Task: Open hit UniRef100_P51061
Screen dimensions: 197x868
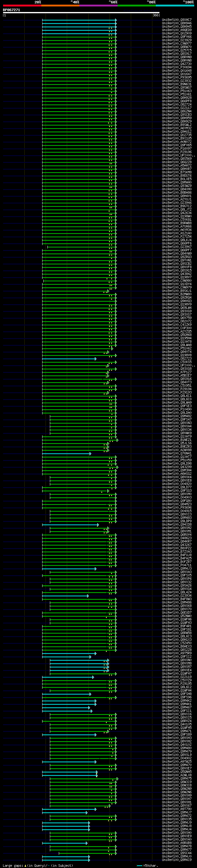Action: [x=177, y=94]
